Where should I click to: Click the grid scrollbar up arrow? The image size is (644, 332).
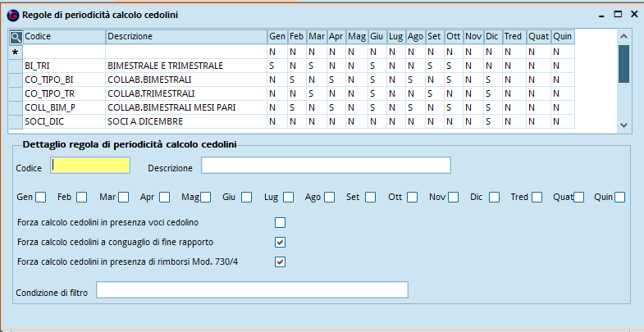click(623, 36)
